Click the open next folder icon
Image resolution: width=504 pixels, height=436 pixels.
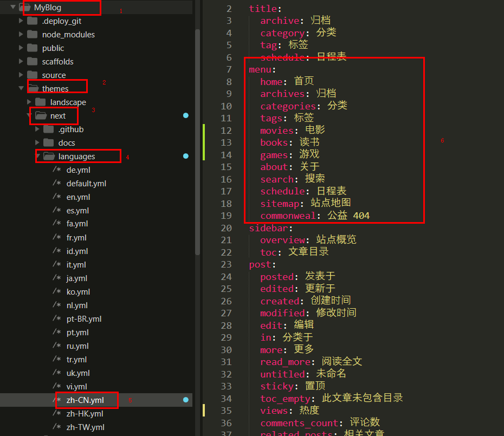coord(41,116)
